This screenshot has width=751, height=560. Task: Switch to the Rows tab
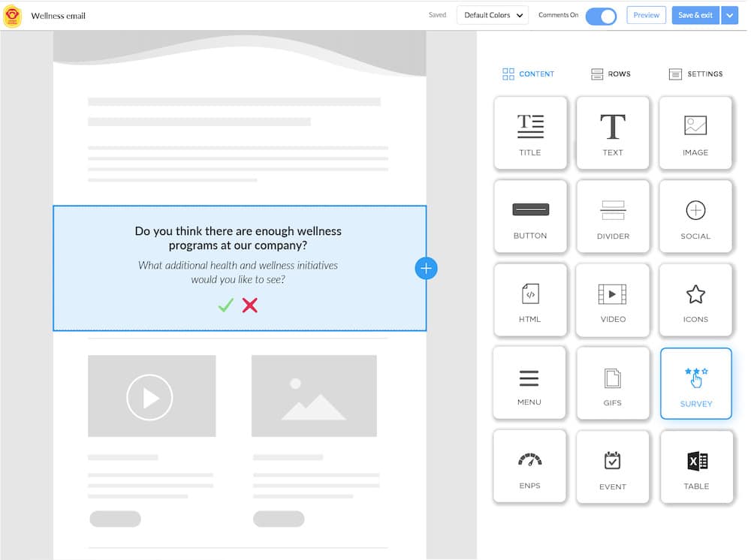coord(611,74)
